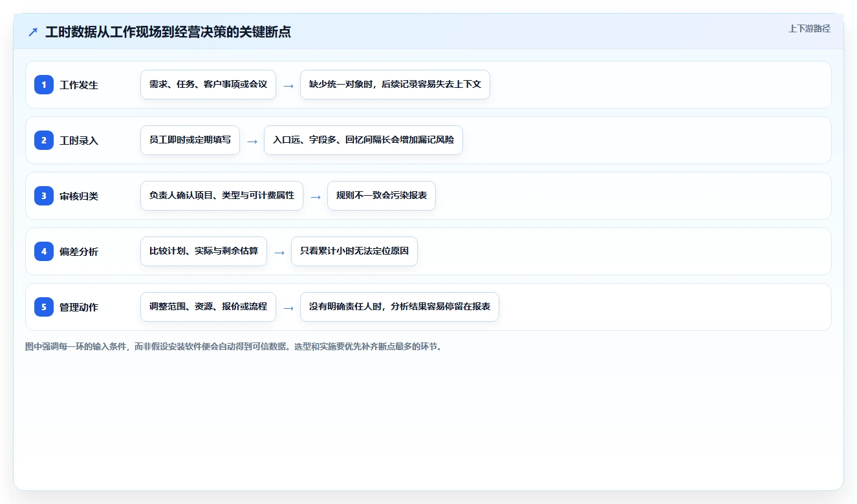Click the diagonal arrow icon beside the title

pos(33,32)
